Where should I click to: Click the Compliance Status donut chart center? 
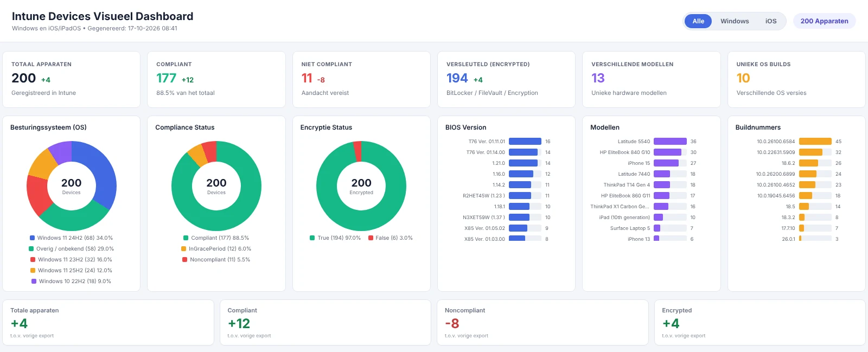(x=216, y=186)
